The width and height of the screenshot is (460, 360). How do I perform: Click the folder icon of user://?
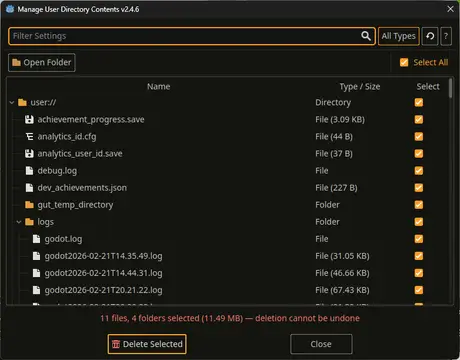point(22,102)
